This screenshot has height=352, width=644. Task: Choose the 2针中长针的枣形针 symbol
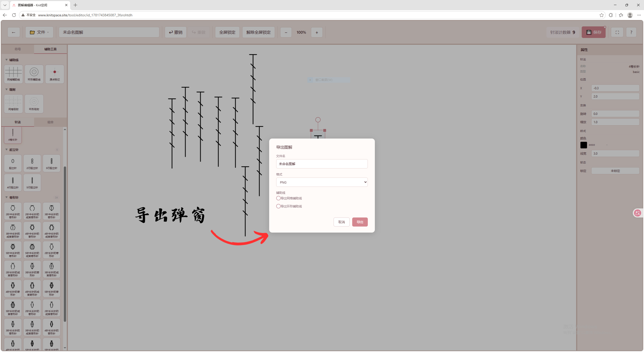(13, 211)
